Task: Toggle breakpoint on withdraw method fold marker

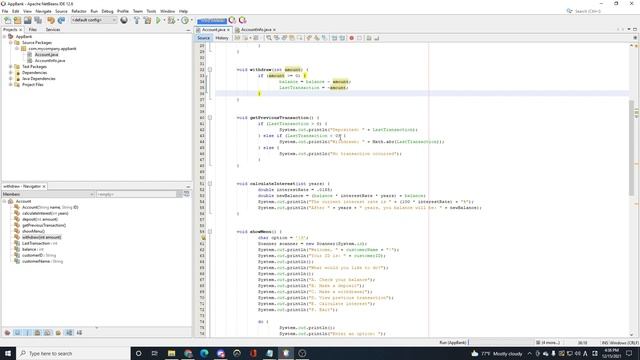Action: coord(210,70)
